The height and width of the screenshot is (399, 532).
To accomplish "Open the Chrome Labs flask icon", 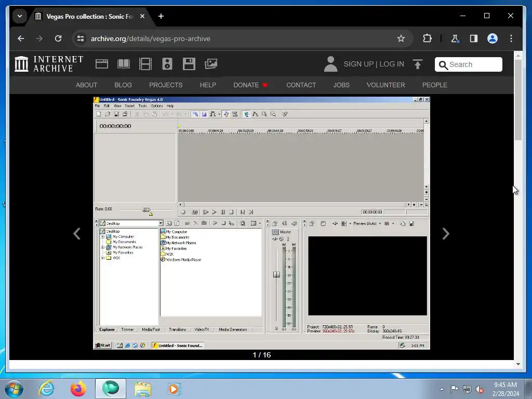I will (x=455, y=38).
